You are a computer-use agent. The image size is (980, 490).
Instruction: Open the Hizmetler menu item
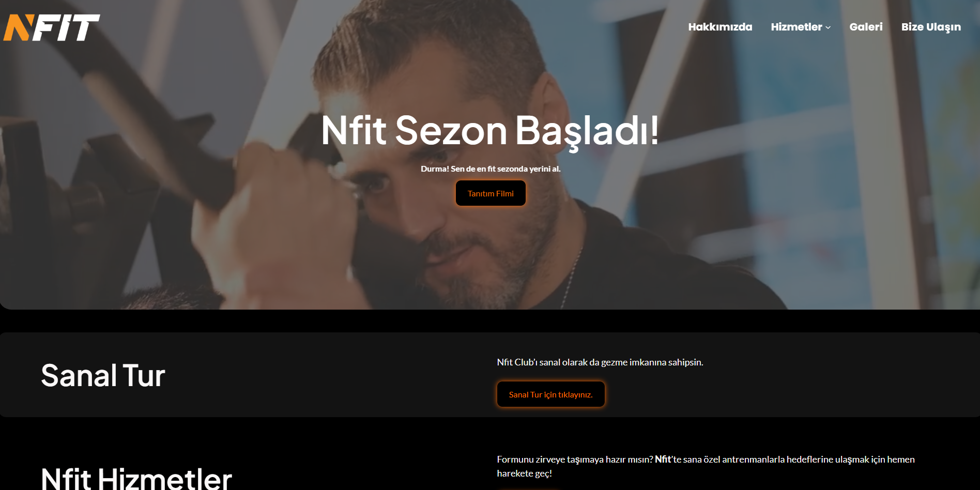coord(797,27)
